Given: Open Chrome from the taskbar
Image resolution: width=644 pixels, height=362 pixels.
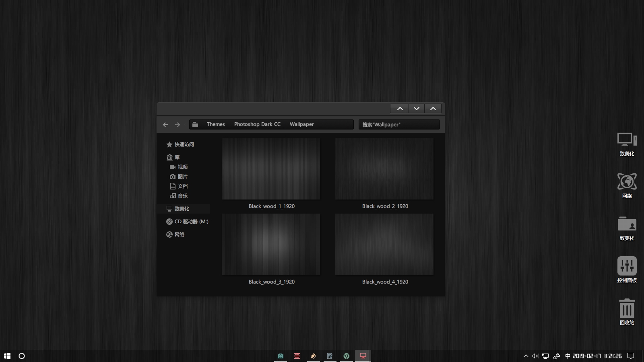Looking at the screenshot, I should pos(346,356).
